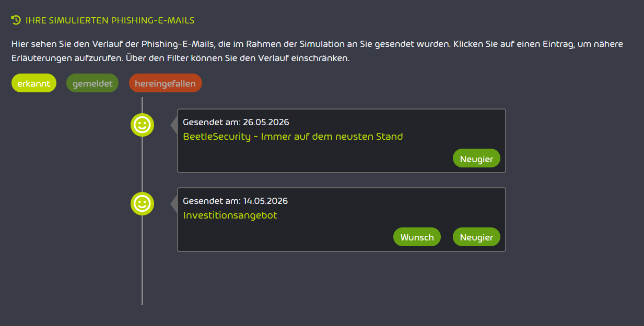Toggle the "hereingefallen" filter chip
This screenshot has height=326, width=644.
pos(166,83)
